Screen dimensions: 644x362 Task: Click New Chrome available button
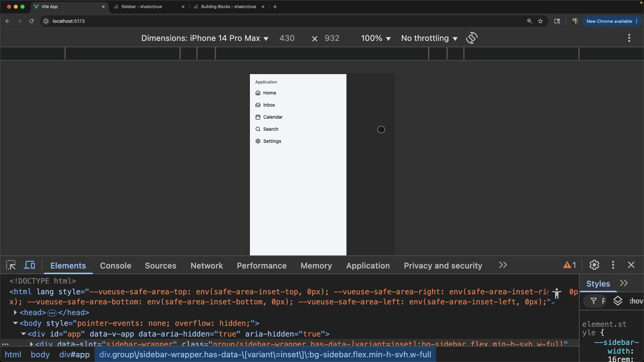(x=612, y=21)
